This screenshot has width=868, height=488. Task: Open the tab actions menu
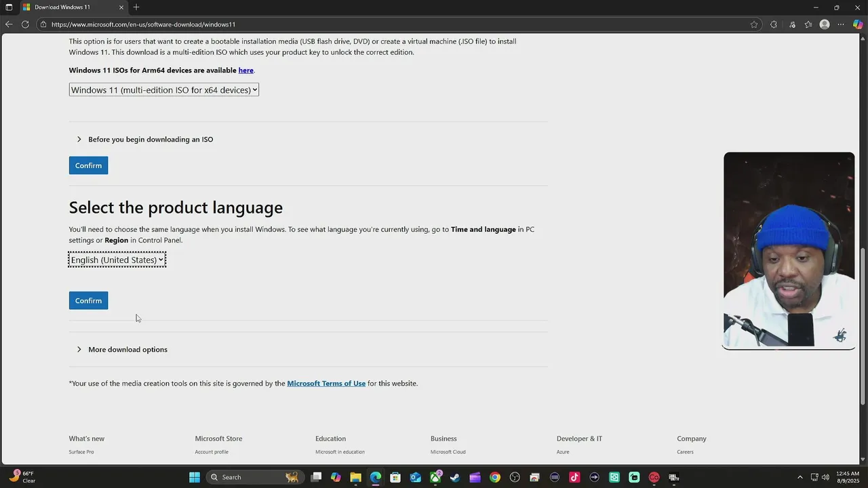[x=9, y=7]
